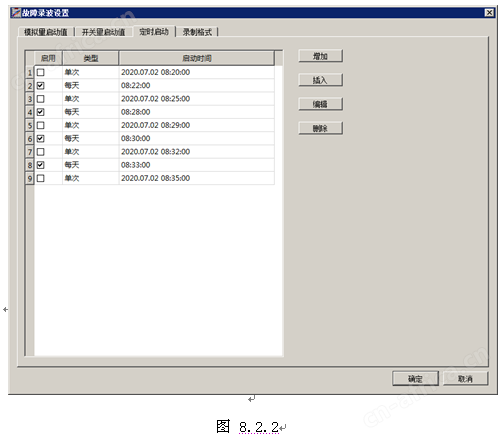Open the 开关量启动值 tab
This screenshot has width=501, height=438.
[103, 32]
